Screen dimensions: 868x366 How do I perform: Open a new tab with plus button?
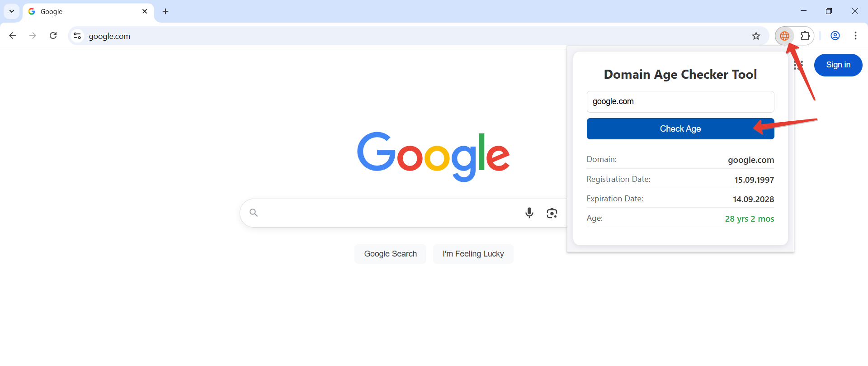165,11
